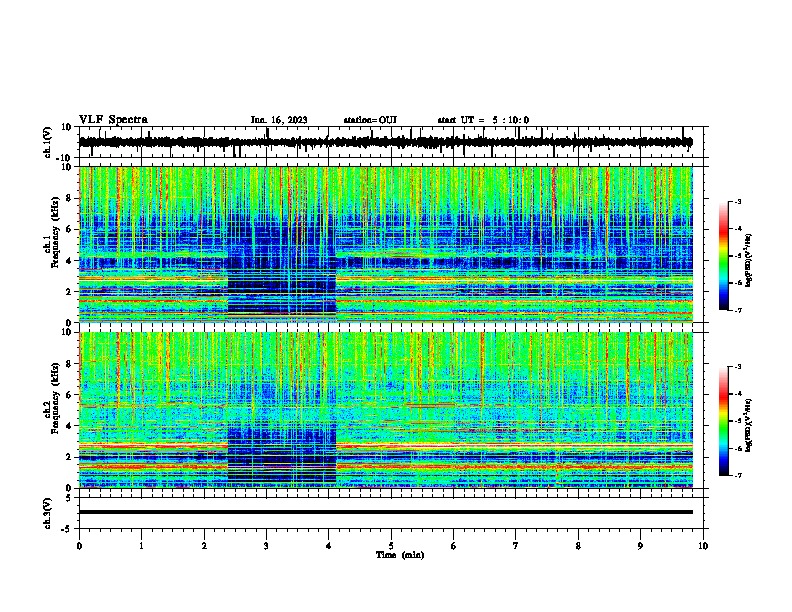Click the "ch.3(V)" axis label
This screenshot has width=792, height=612.
pos(48,513)
